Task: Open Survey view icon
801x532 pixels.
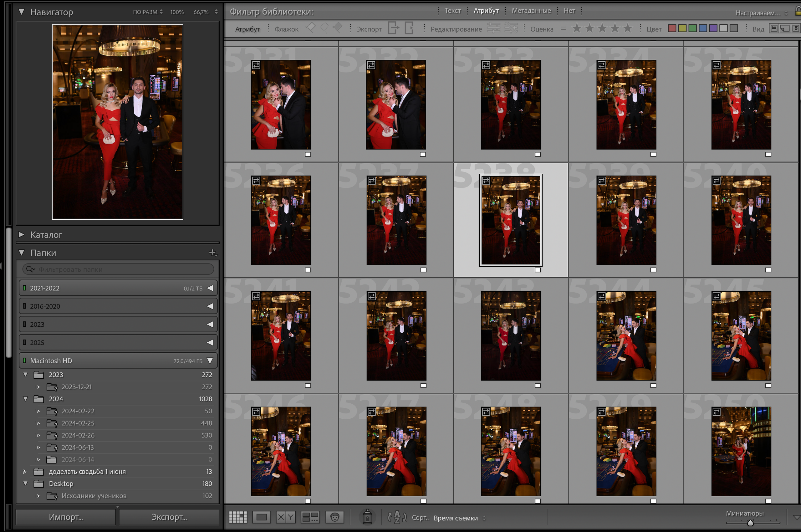Action: (x=310, y=517)
